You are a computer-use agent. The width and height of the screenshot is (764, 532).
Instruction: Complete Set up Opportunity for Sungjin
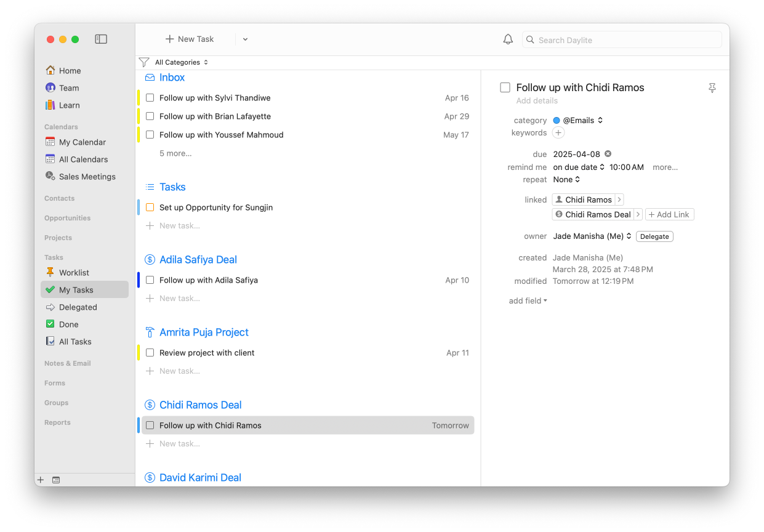click(x=150, y=208)
